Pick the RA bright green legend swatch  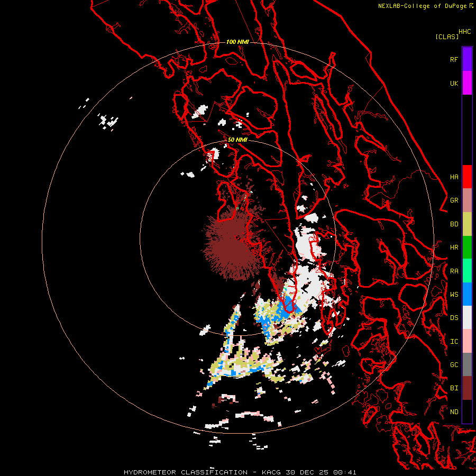(467, 271)
